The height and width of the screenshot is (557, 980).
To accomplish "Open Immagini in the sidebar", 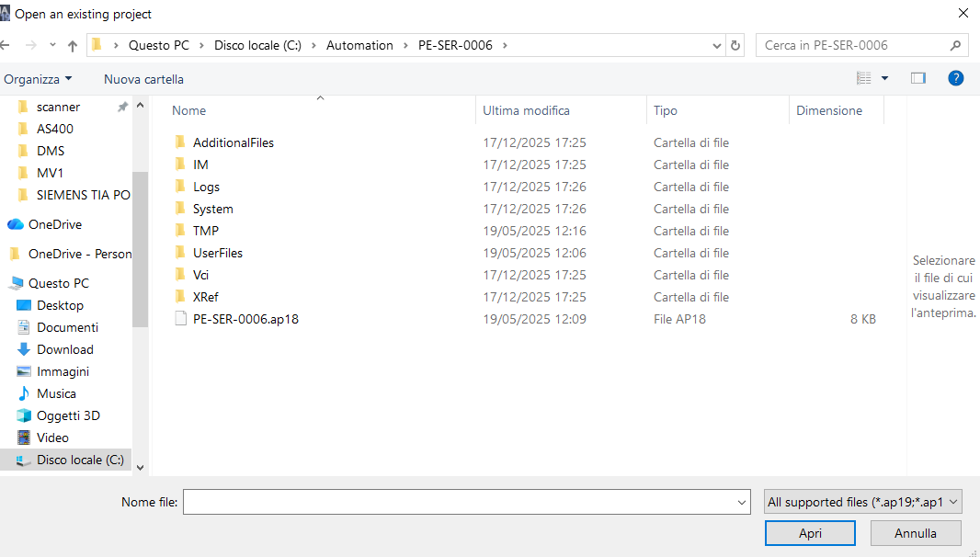I will (63, 371).
